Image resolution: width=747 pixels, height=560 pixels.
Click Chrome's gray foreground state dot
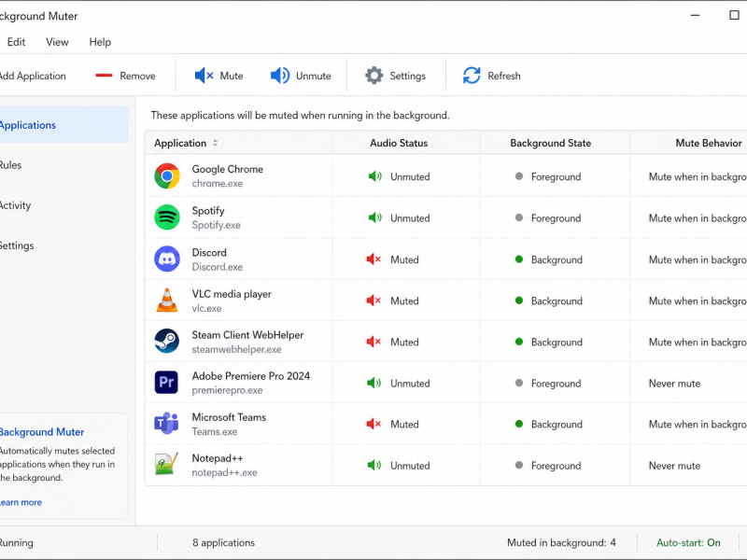coord(519,176)
